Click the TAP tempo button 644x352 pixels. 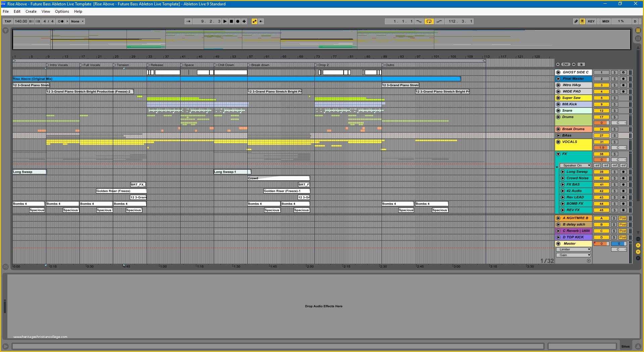click(x=8, y=21)
